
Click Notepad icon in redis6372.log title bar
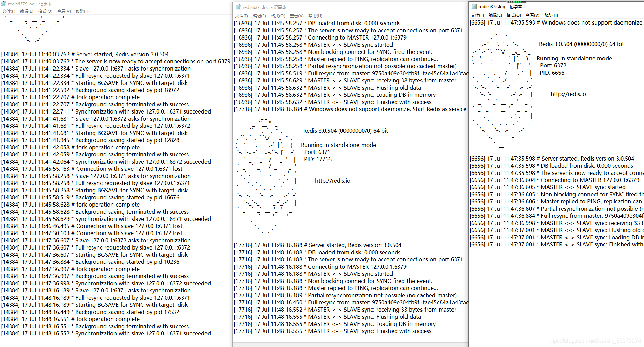[x=474, y=6]
